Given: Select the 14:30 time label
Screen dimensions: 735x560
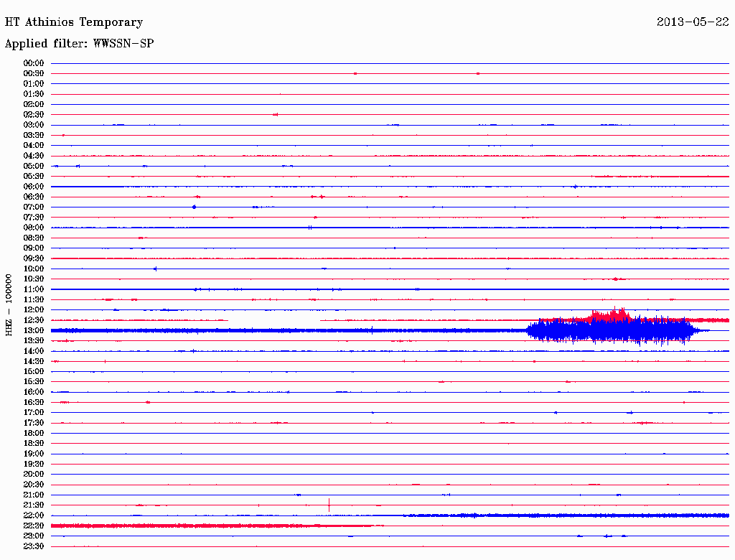Looking at the screenshot, I should [x=34, y=361].
